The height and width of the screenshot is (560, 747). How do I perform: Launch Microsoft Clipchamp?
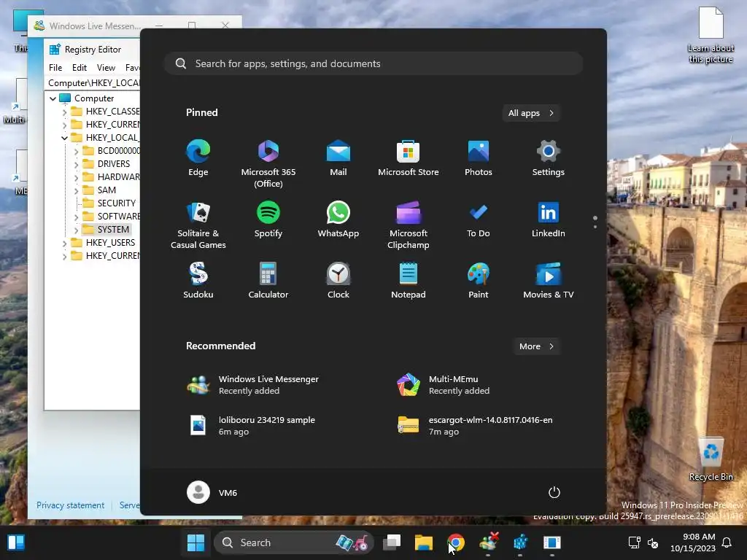409,226
